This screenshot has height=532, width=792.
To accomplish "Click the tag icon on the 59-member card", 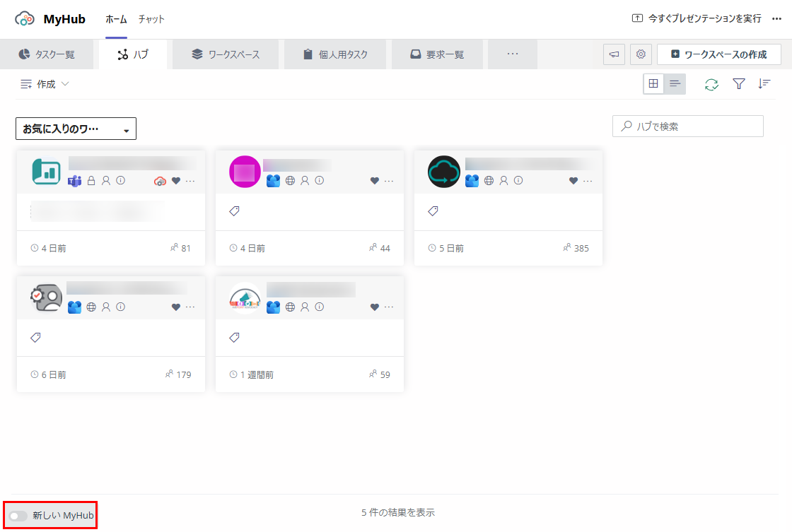I will [x=234, y=337].
